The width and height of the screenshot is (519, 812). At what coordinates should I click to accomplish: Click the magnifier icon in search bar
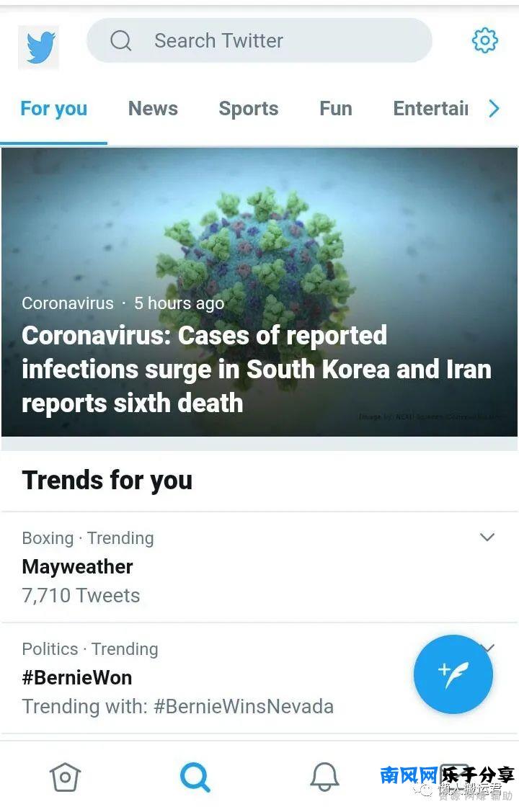(121, 40)
